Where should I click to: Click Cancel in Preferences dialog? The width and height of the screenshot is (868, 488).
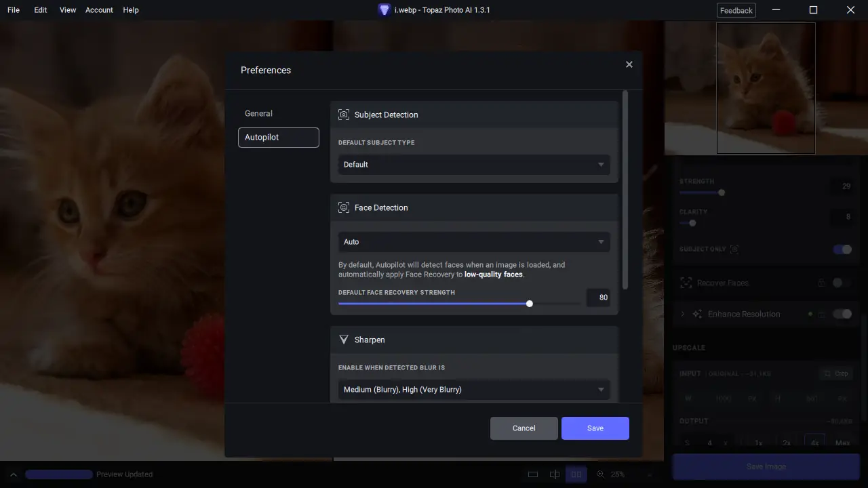pyautogui.click(x=524, y=428)
